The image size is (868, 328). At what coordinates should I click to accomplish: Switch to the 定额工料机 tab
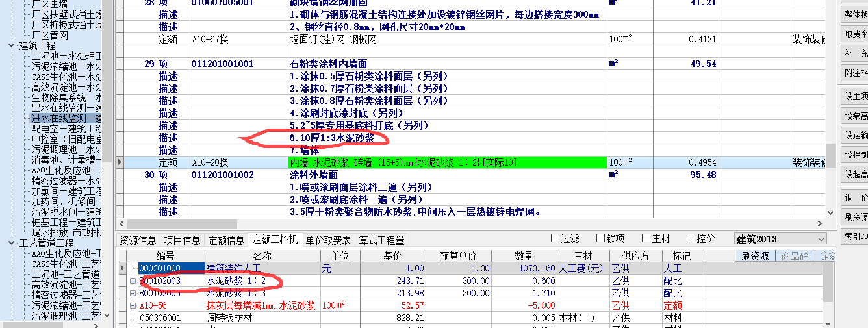click(274, 240)
